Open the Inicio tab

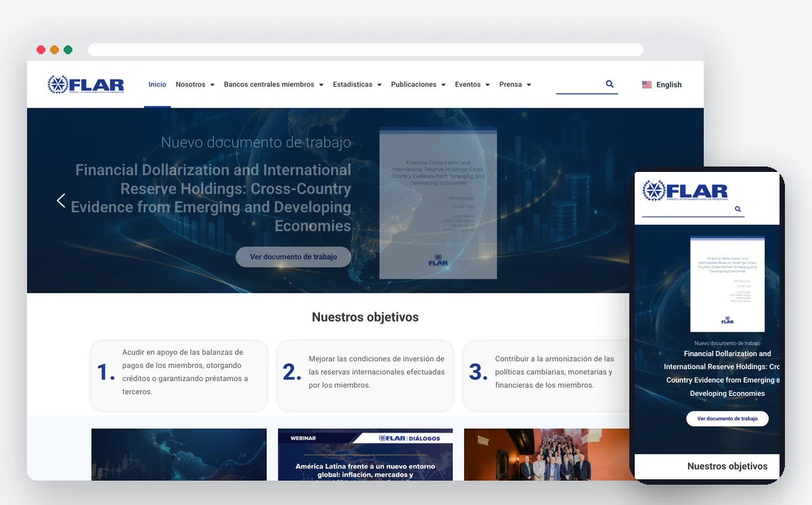[x=157, y=85]
